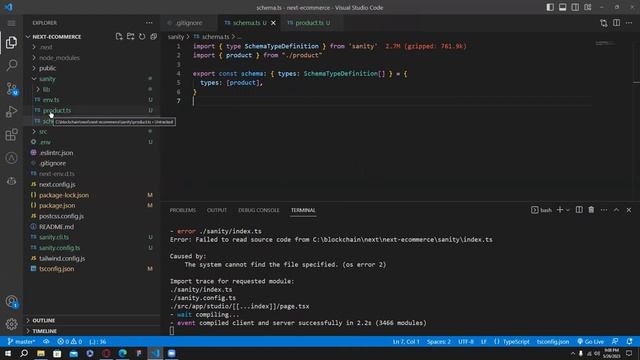Expand the OUTLINE section
Image resolution: width=640 pixels, height=360 pixels.
pyautogui.click(x=44, y=320)
